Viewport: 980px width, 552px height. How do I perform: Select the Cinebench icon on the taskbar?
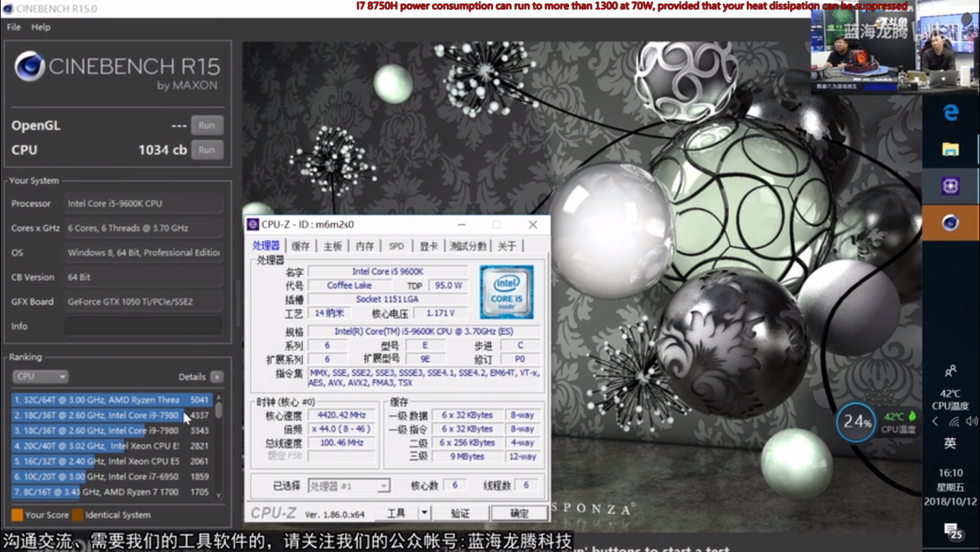tap(951, 223)
